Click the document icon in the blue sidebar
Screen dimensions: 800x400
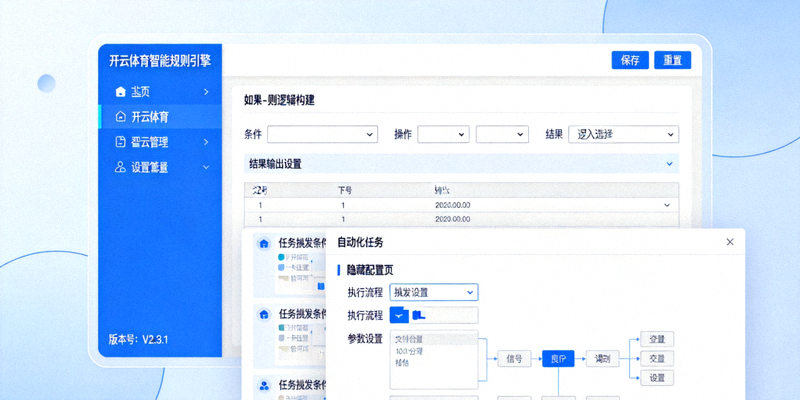(x=120, y=142)
